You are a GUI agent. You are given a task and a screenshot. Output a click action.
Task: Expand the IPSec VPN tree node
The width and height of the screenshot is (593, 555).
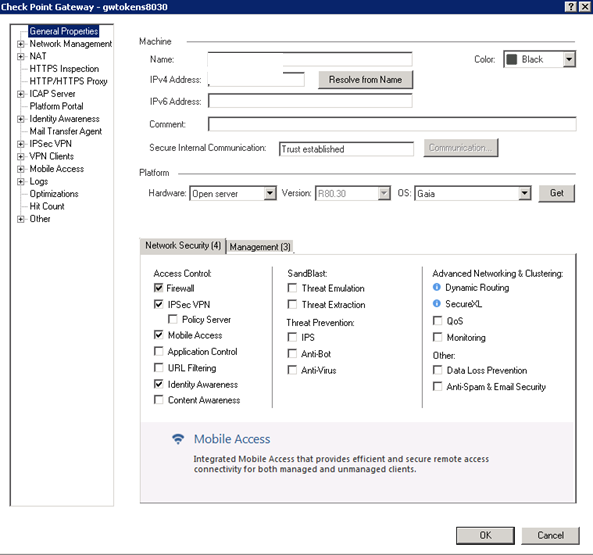[20, 144]
